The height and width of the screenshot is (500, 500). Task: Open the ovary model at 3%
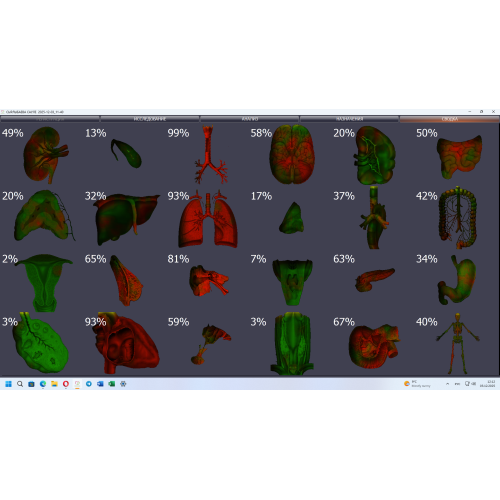click(x=40, y=343)
